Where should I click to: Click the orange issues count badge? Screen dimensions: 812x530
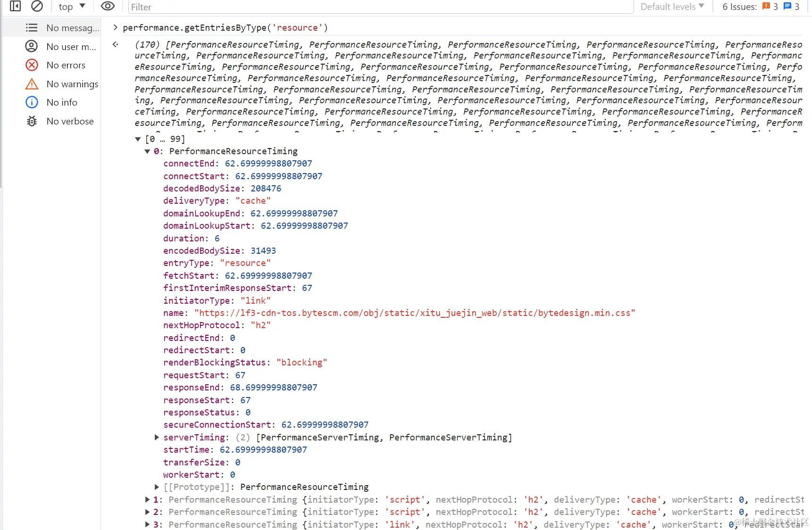click(x=770, y=7)
